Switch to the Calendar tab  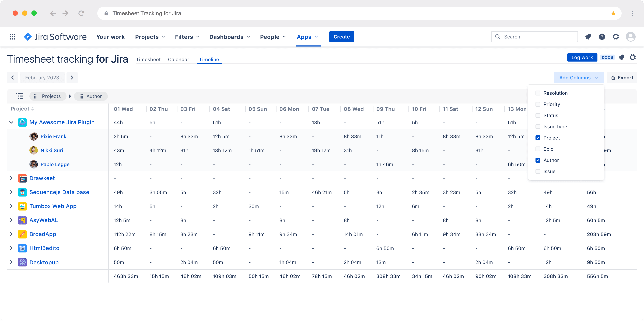coord(178,59)
